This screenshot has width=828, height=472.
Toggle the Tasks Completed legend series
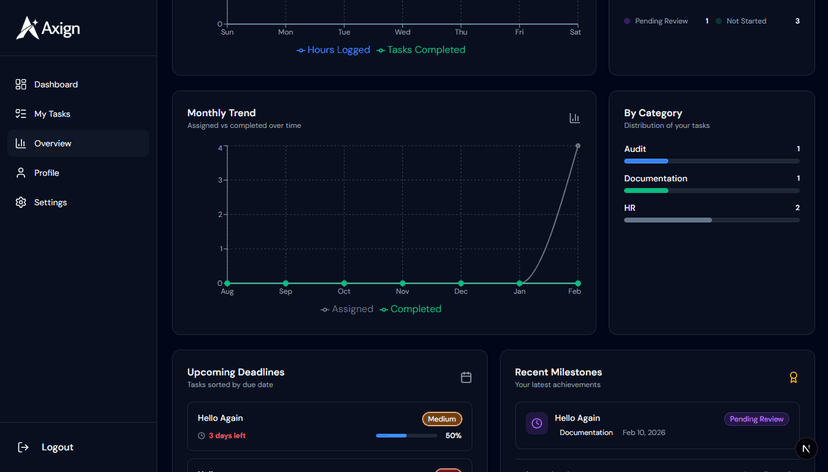point(421,50)
